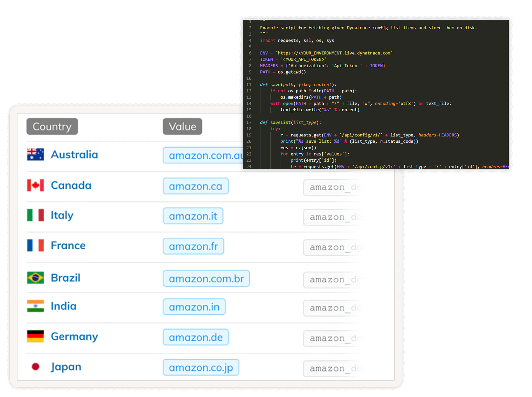
Task: Click the France flag icon
Action: click(x=36, y=245)
